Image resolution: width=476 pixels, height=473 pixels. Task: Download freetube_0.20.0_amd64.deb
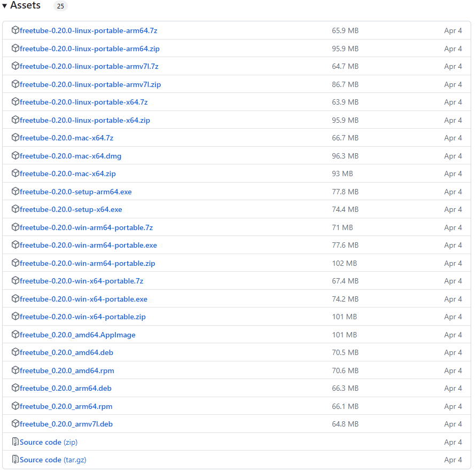(x=66, y=352)
